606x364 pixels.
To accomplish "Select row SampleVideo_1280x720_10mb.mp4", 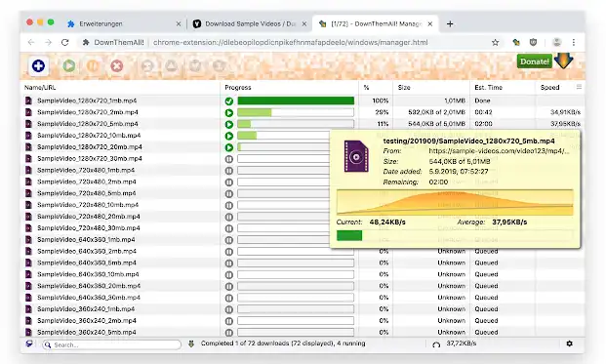I will pos(175,136).
